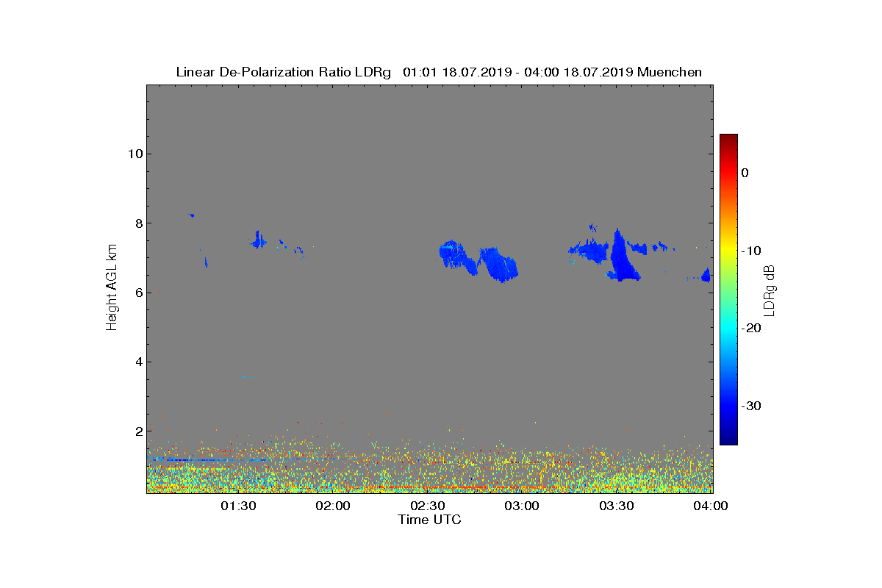Click the 'LDRg dB' colorbar title
882x588 pixels.
click(770, 290)
